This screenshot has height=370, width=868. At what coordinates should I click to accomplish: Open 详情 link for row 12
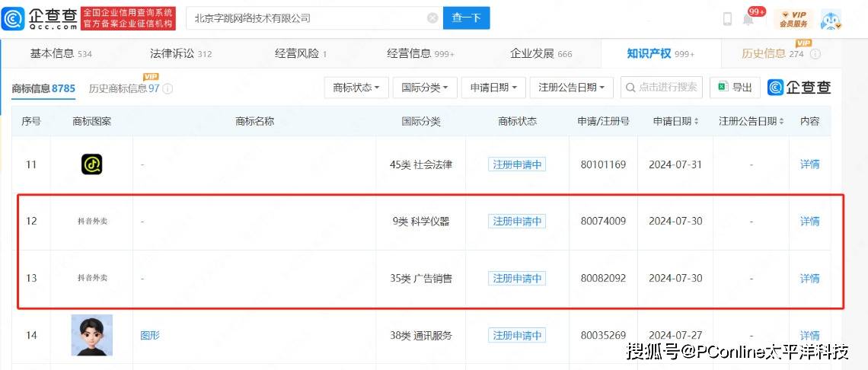pyautogui.click(x=809, y=222)
